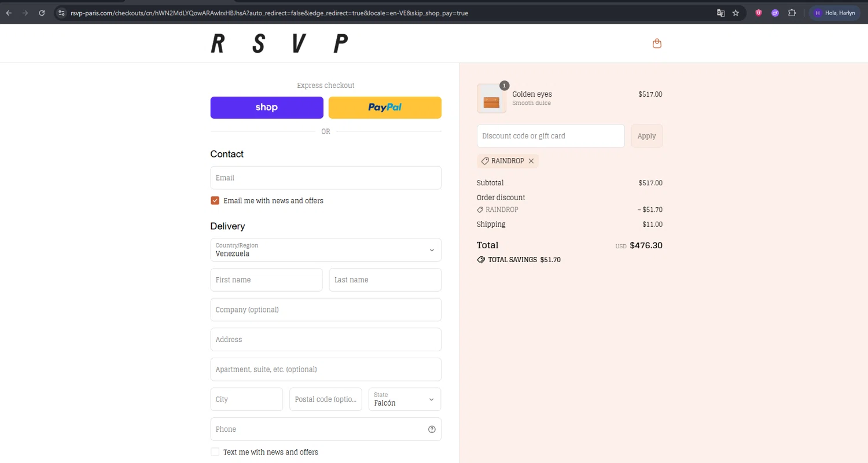Focus the Apartment, suite field

(x=326, y=369)
